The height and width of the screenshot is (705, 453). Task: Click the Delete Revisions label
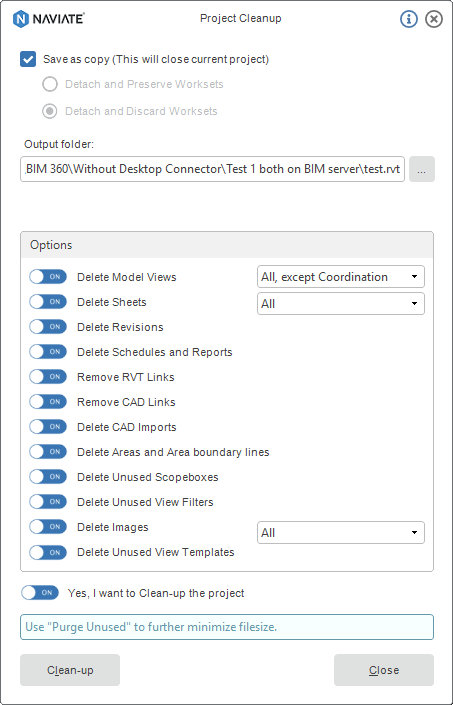pos(120,327)
